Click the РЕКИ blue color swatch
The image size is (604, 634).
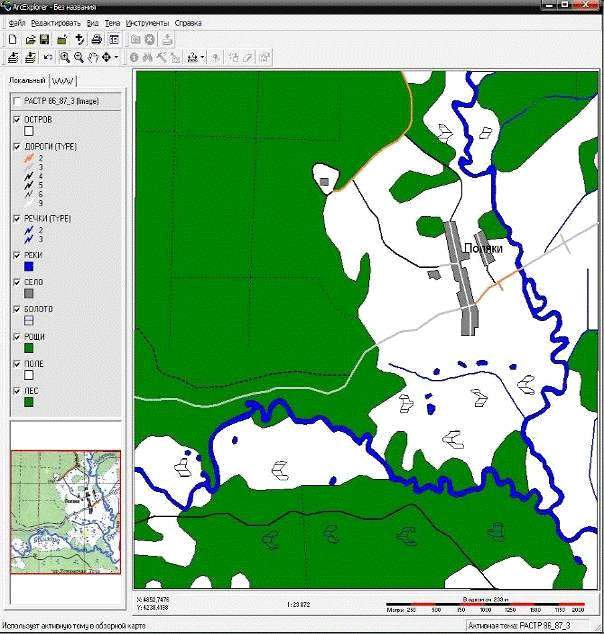(29, 266)
